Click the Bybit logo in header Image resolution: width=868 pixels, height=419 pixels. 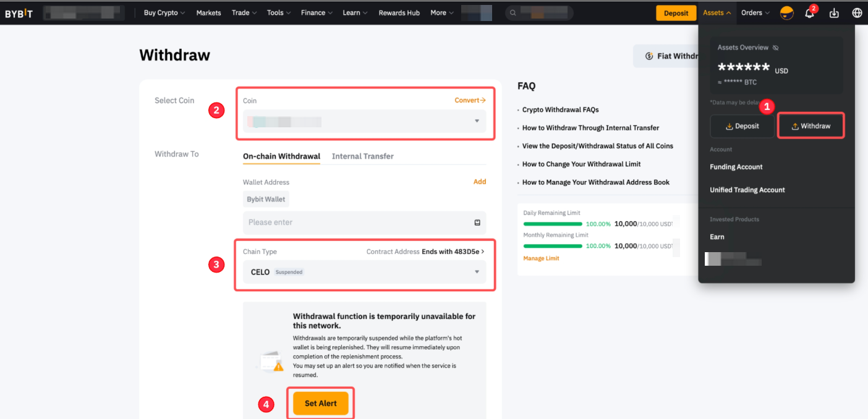[x=19, y=13]
